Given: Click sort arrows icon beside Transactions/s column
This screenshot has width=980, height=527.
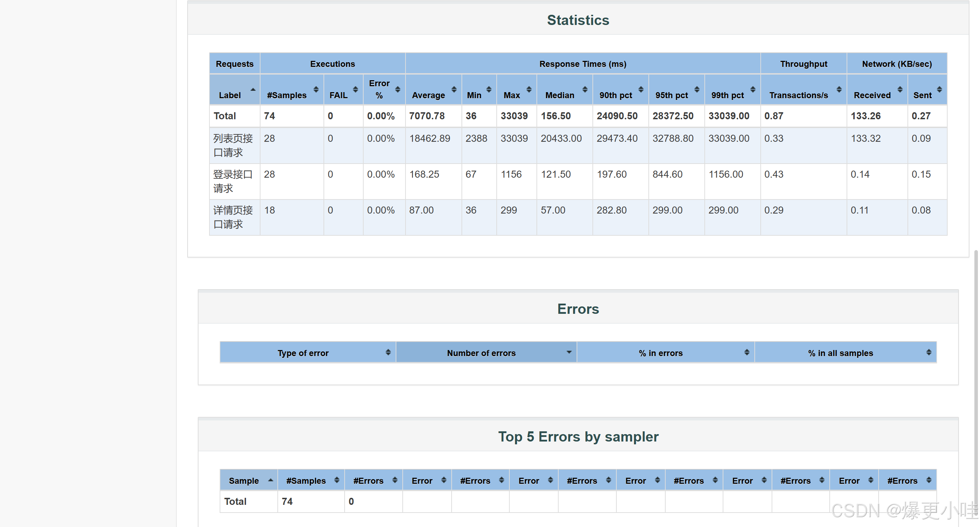Looking at the screenshot, I should click(x=839, y=89).
